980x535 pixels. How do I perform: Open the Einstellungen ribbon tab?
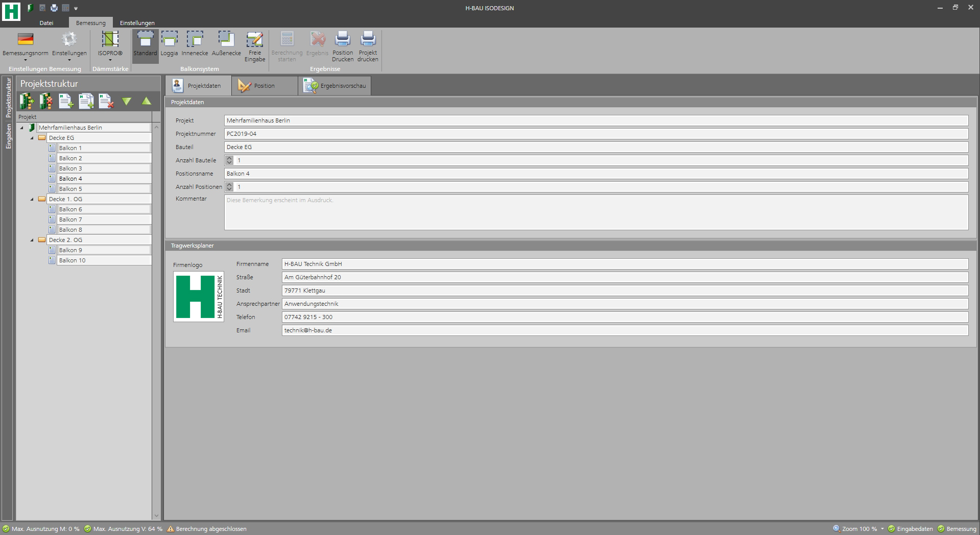pyautogui.click(x=137, y=23)
